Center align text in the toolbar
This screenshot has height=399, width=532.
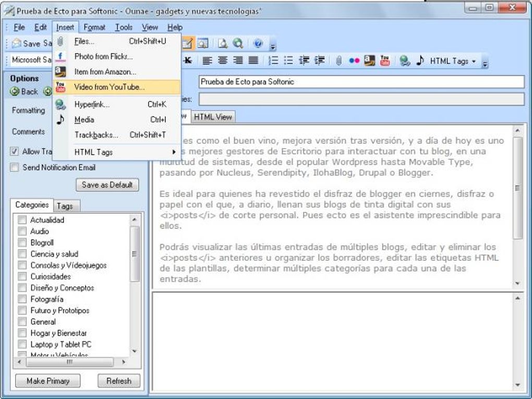point(223,61)
